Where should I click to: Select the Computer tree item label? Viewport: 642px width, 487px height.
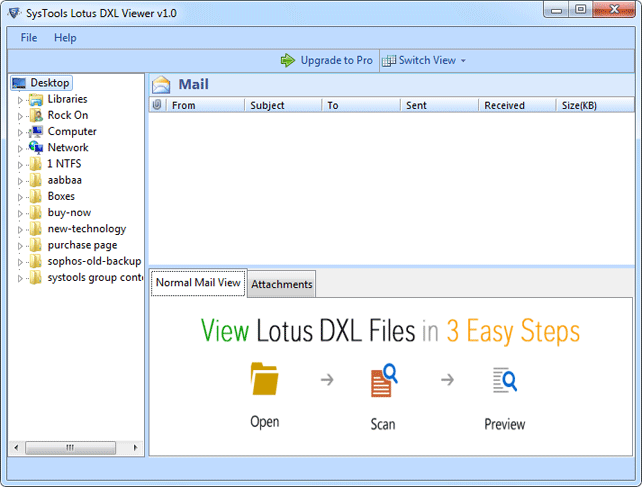click(72, 131)
